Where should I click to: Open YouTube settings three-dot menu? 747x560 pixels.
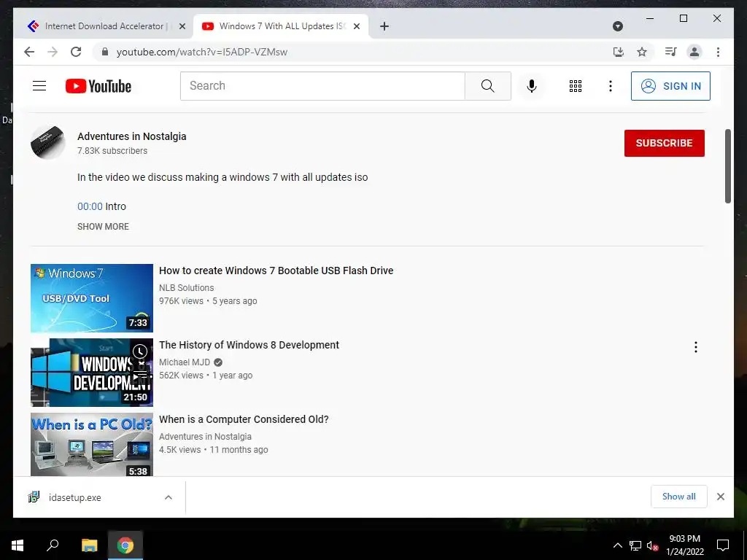tap(611, 86)
